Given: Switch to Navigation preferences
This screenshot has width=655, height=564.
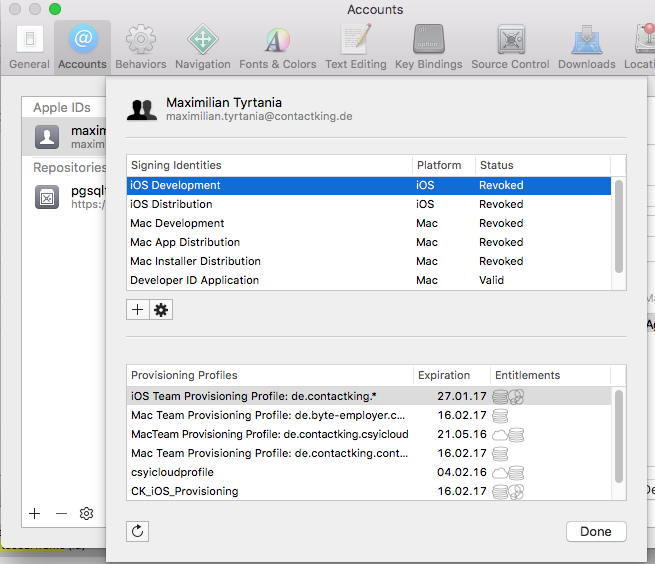Looking at the screenshot, I should [203, 48].
